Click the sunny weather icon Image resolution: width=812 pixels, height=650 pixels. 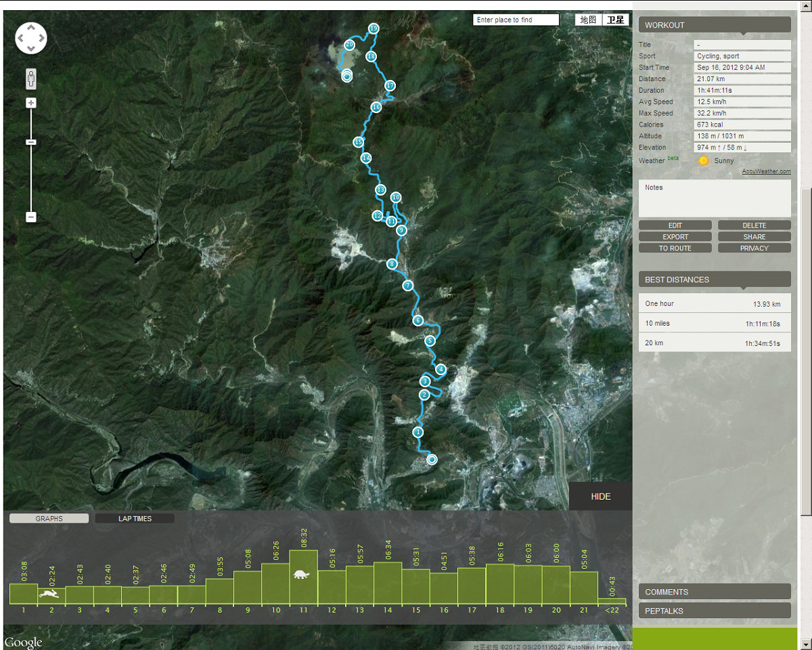pos(703,161)
